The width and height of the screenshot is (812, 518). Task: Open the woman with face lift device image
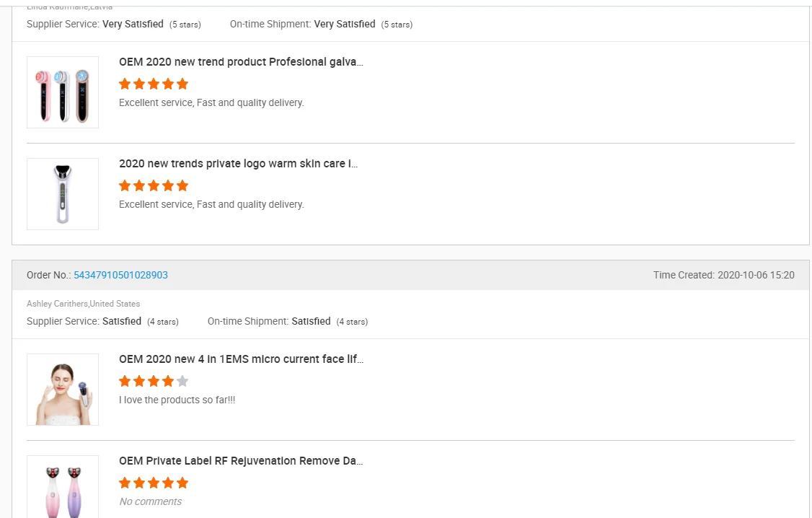coord(63,390)
